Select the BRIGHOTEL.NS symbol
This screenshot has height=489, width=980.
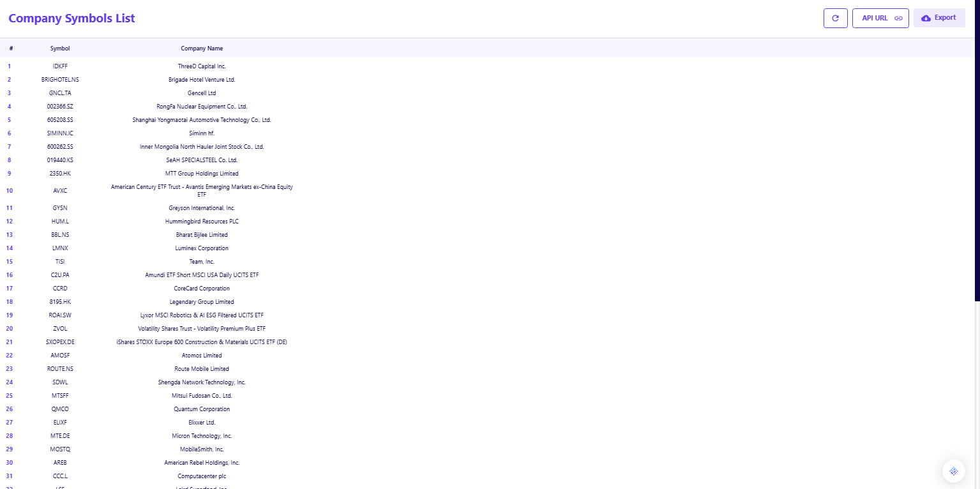[60, 80]
